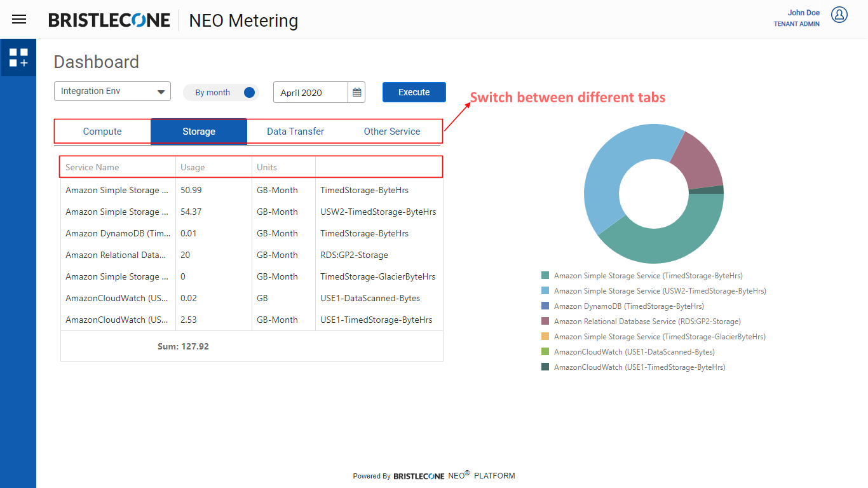Sort by Usage column header
The width and height of the screenshot is (868, 488).
pyautogui.click(x=193, y=167)
